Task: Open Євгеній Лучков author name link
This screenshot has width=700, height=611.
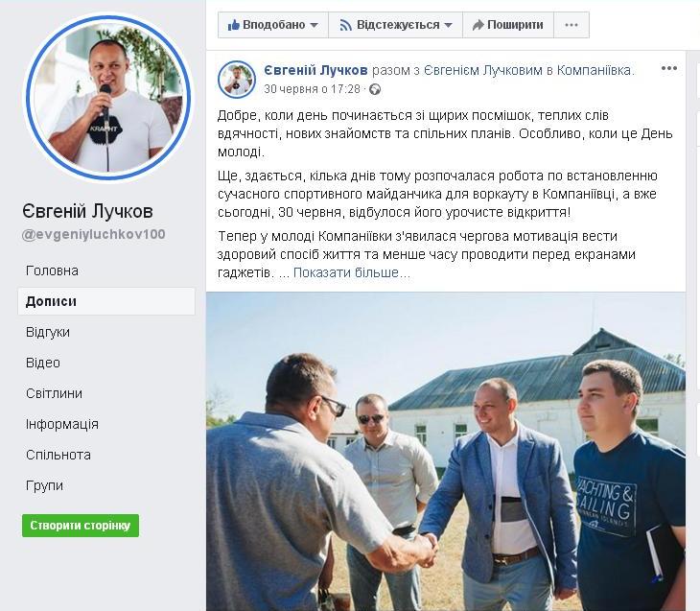Action: click(315, 71)
